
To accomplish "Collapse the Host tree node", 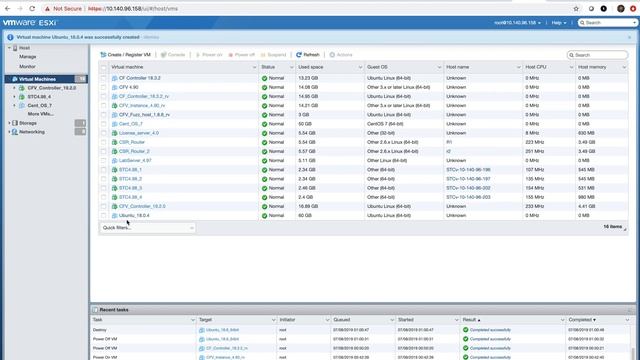I will point(9,48).
